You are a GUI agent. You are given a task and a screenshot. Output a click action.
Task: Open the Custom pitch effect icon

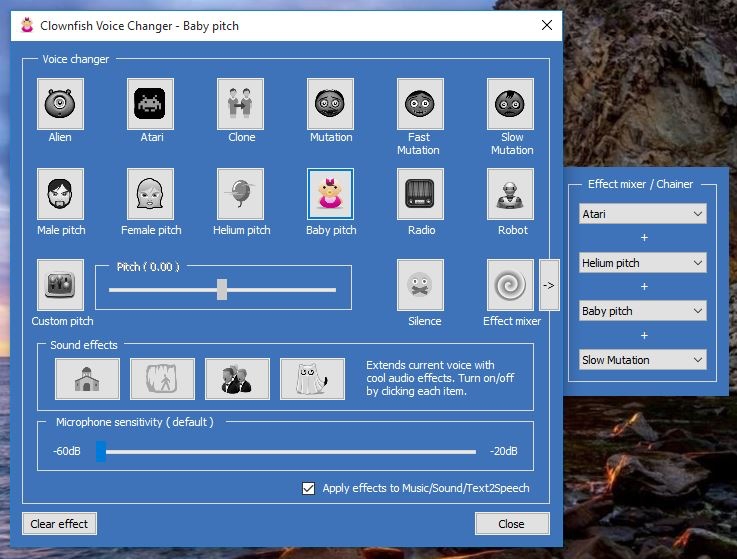pos(60,285)
